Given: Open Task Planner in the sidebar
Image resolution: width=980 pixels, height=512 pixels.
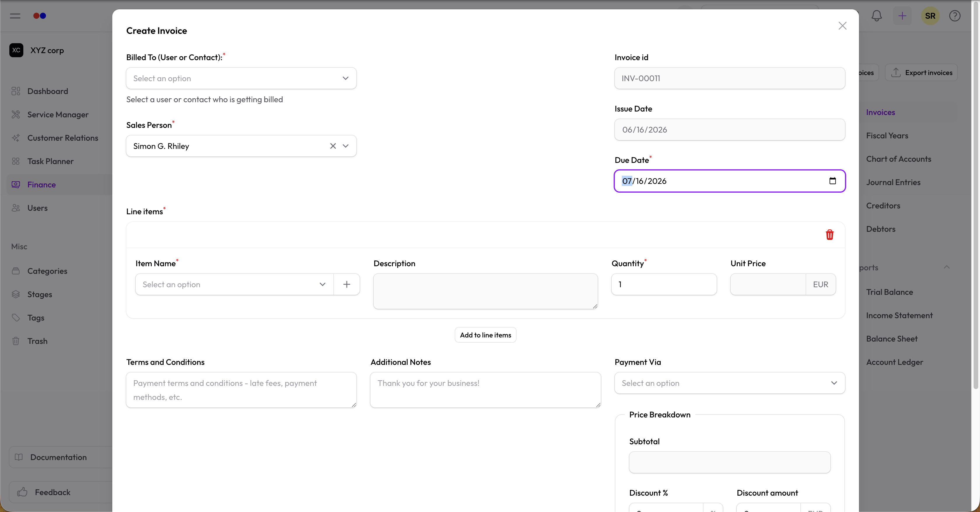Looking at the screenshot, I should 50,161.
